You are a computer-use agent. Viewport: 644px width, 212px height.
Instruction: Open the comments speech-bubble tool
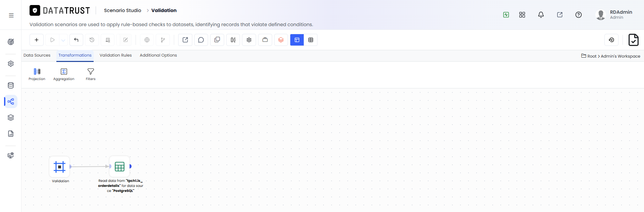(x=201, y=40)
